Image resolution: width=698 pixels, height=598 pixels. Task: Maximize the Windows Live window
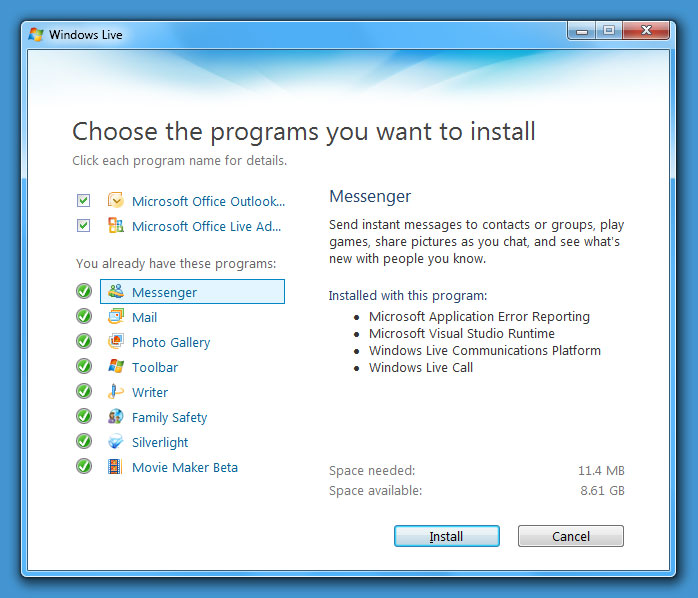(x=609, y=31)
